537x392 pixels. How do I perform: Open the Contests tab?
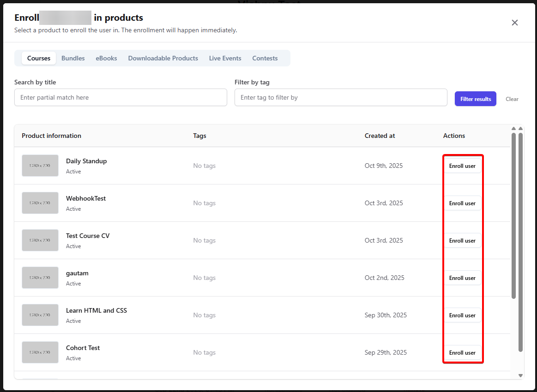point(265,58)
